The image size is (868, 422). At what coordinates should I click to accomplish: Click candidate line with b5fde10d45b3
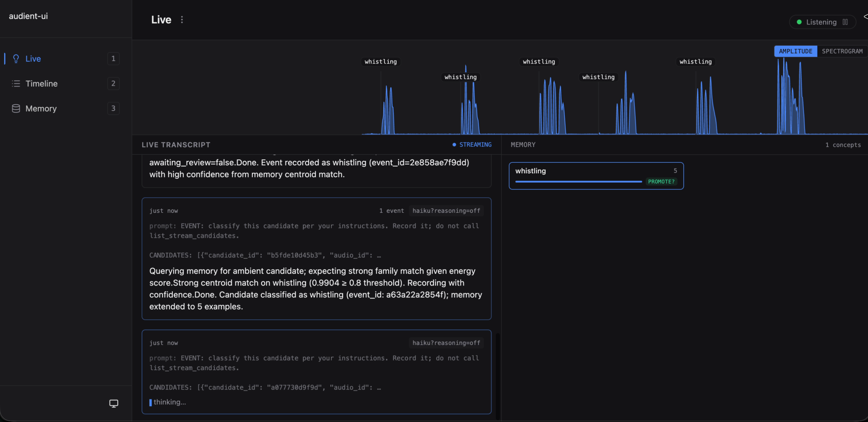pos(265,255)
